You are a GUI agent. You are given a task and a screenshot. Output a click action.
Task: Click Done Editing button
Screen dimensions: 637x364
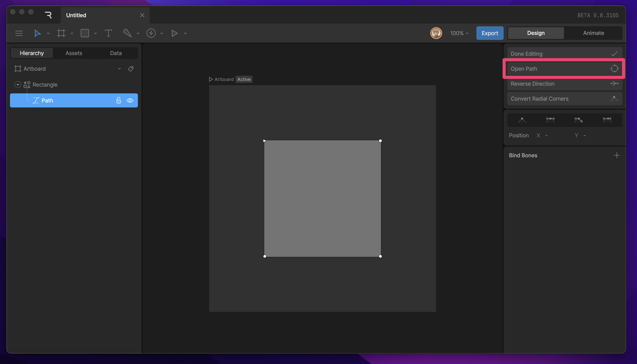564,54
